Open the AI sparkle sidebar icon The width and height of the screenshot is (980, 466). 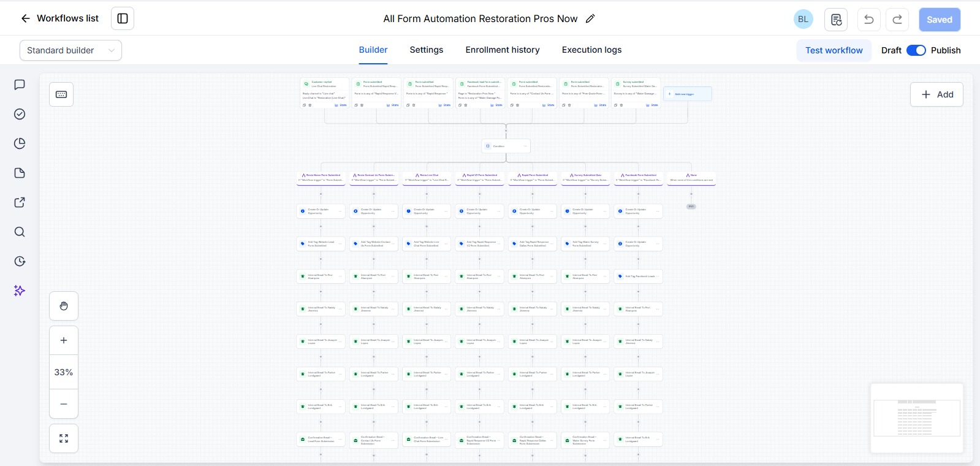pyautogui.click(x=20, y=291)
